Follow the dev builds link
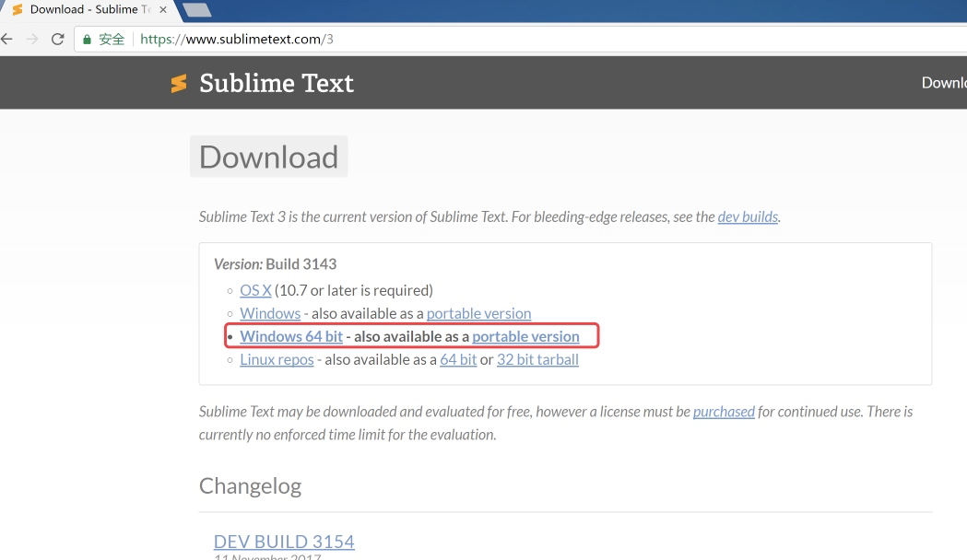The height and width of the screenshot is (560, 967). click(748, 216)
